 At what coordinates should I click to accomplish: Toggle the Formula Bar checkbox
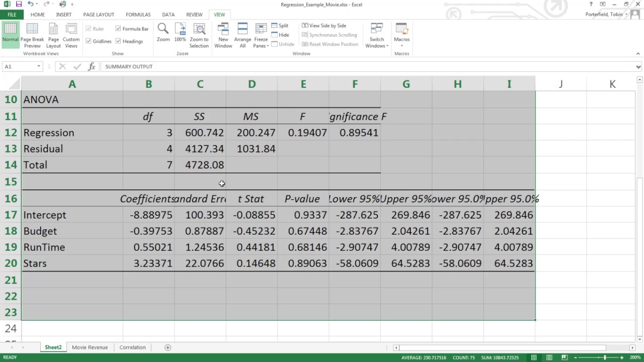click(x=118, y=29)
